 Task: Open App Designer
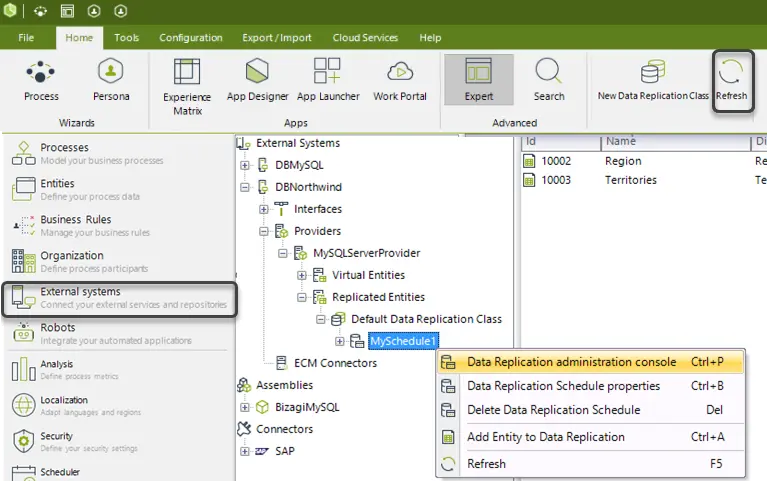point(257,81)
